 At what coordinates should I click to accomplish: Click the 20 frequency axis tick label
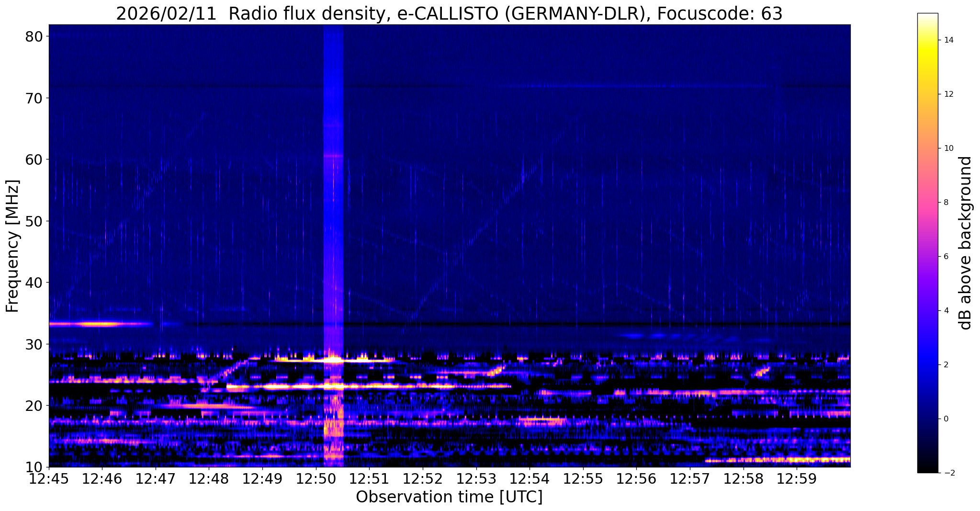(35, 406)
